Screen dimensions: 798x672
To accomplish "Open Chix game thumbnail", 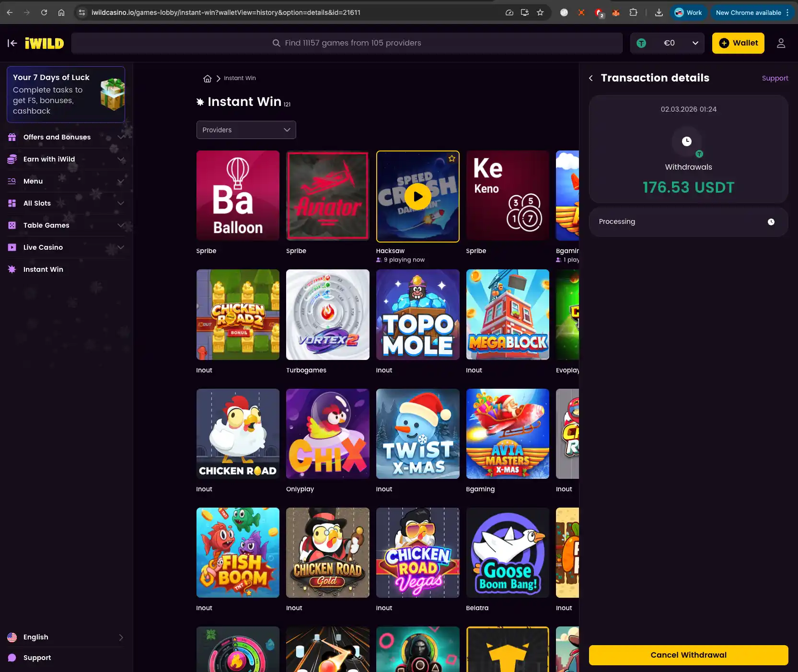I will (328, 434).
